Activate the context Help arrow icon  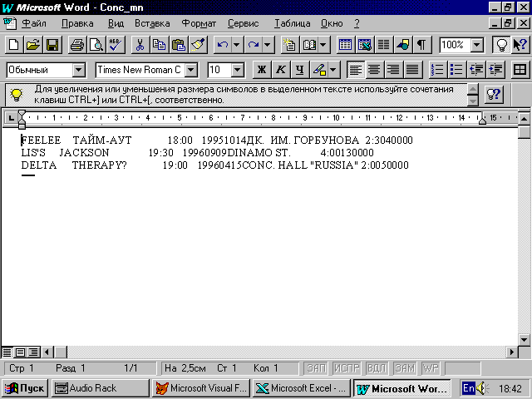click(520, 45)
